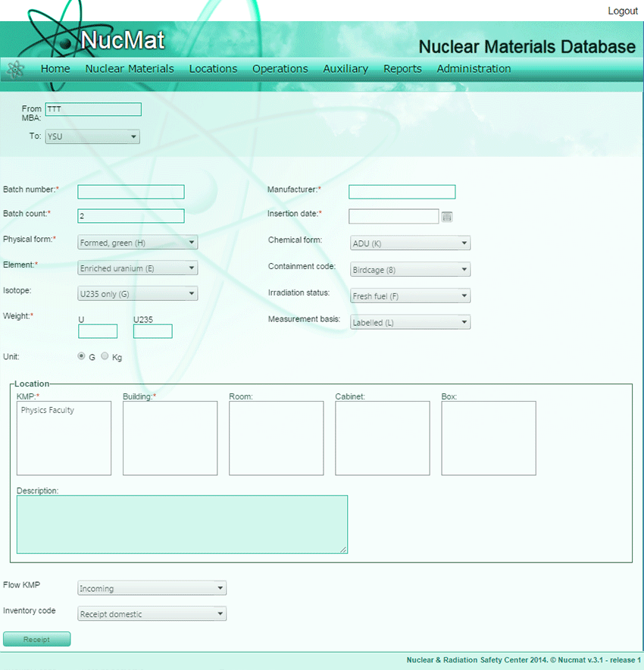
Task: Click the NucMat logo
Action: (x=122, y=39)
